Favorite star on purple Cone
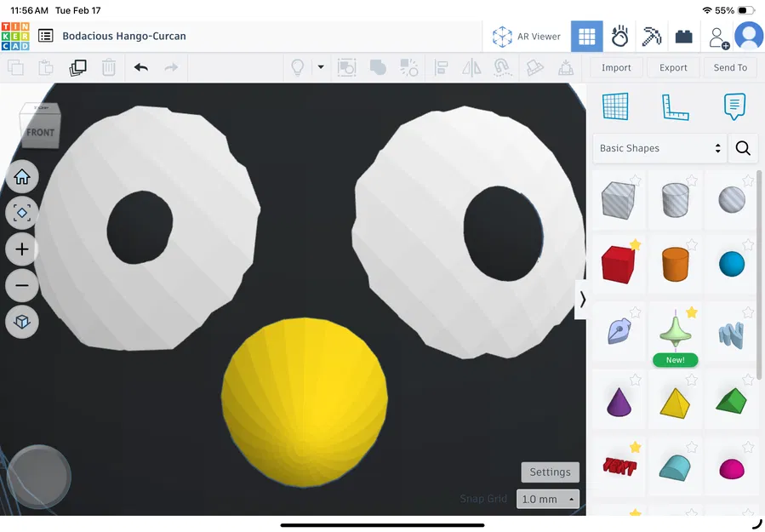Viewport: 765px width, 532px height. click(635, 380)
